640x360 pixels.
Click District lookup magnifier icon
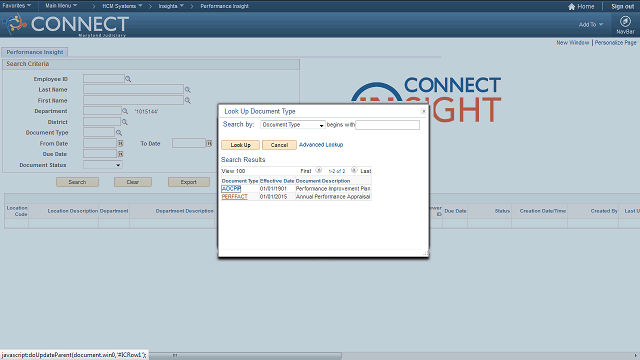(125, 122)
